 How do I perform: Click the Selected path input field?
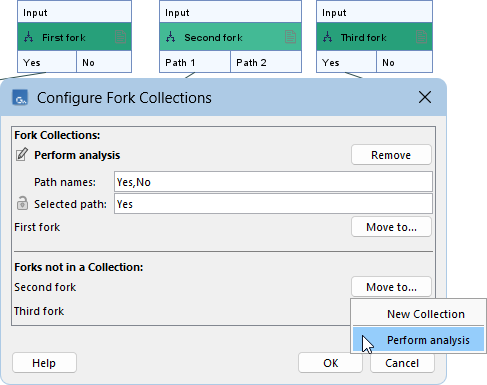(273, 204)
